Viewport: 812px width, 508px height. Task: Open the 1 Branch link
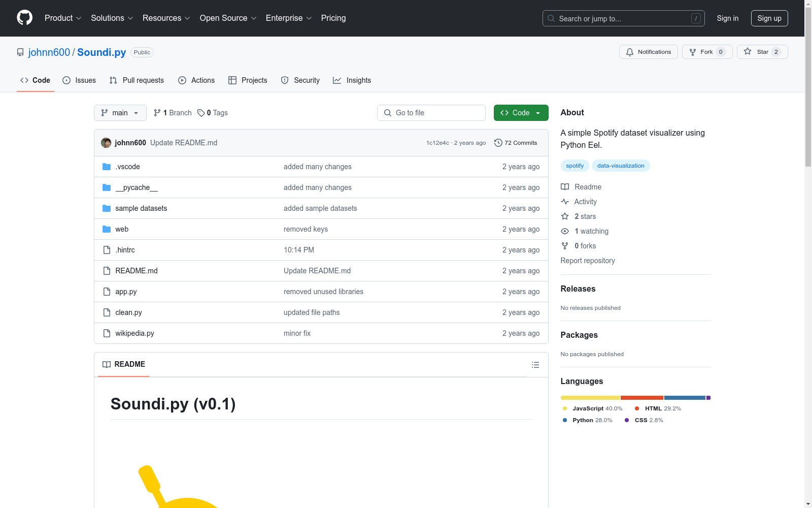[x=173, y=113]
